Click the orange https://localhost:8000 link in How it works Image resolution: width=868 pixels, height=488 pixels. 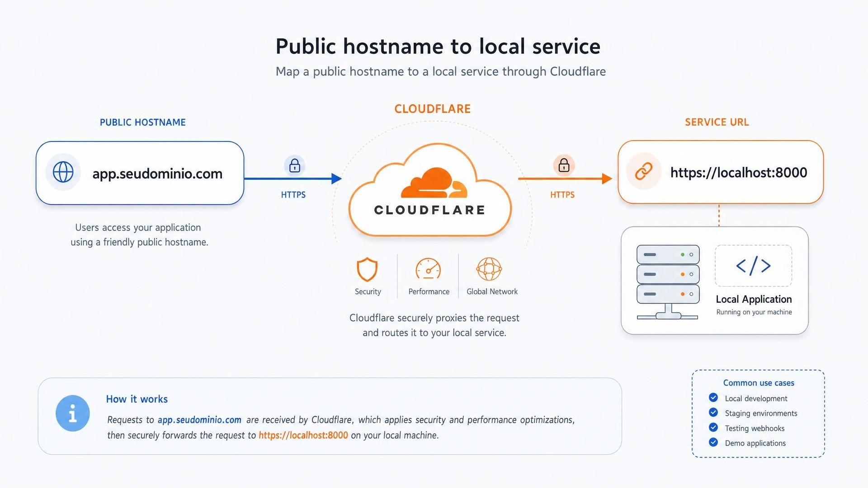coord(303,435)
